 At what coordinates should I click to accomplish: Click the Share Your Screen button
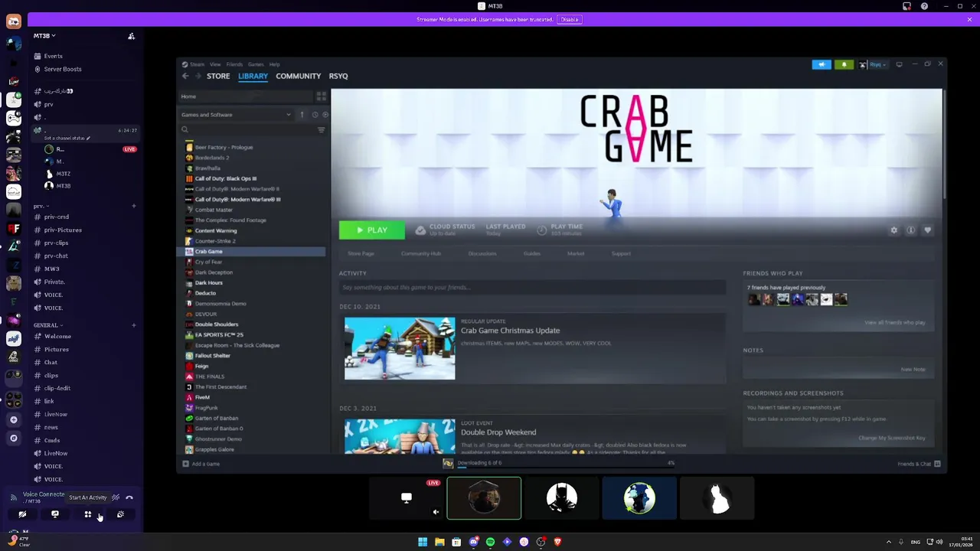tap(55, 514)
